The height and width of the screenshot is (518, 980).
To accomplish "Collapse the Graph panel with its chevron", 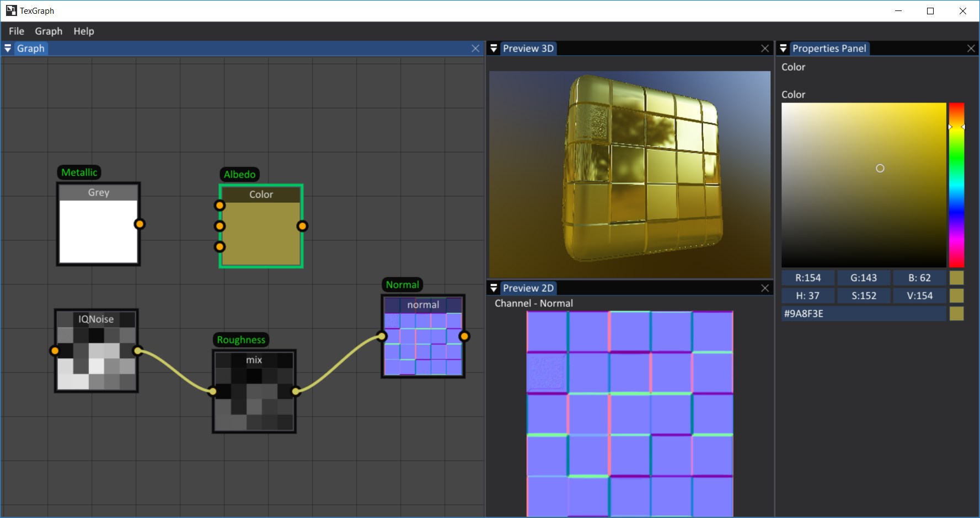I will 8,48.
